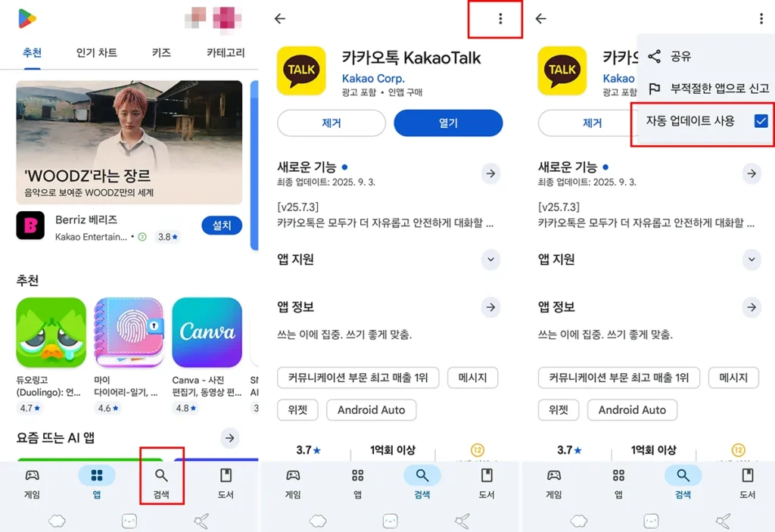Tap the share icon next to 공유
Screen dimensions: 775x532
pyautogui.click(x=655, y=56)
